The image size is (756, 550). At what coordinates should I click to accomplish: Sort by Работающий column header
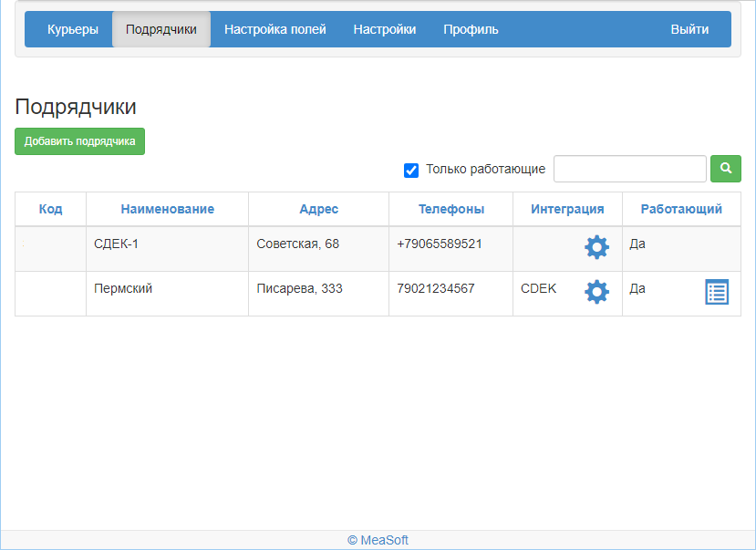click(681, 209)
